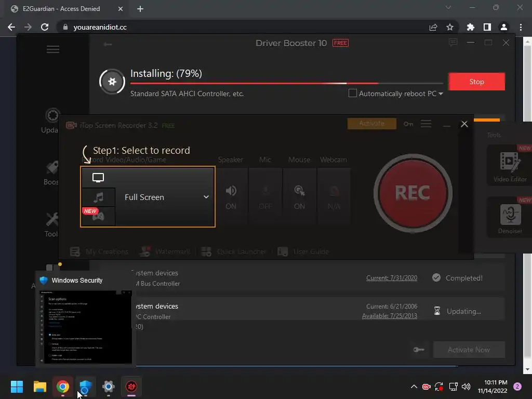Select the audio-only music note mode icon
This screenshot has width=532, height=399.
tap(98, 197)
